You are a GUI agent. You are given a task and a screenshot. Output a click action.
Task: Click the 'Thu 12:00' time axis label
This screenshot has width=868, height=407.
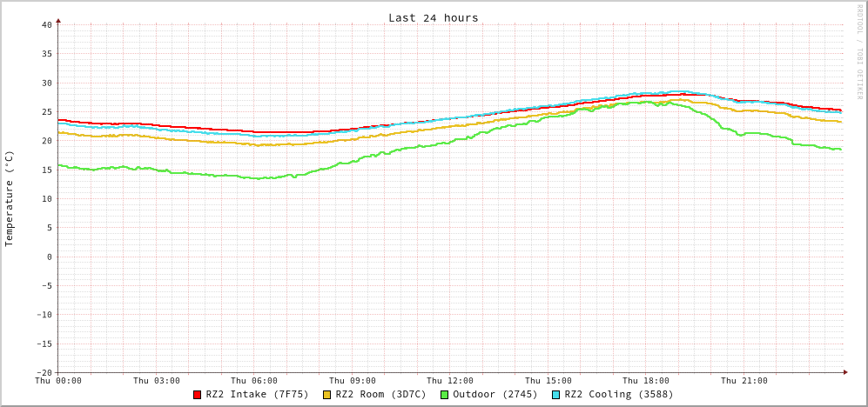pos(450,381)
